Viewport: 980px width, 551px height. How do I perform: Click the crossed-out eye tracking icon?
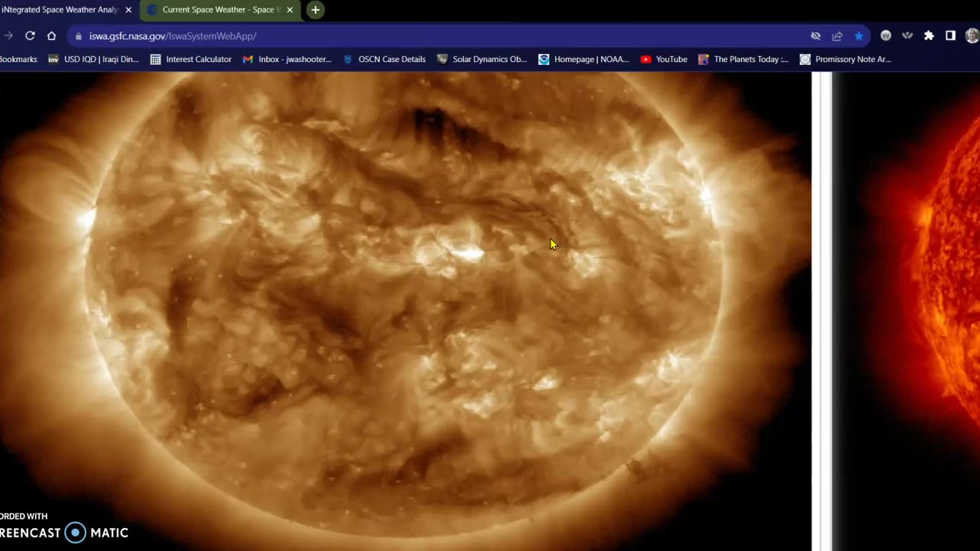(816, 36)
